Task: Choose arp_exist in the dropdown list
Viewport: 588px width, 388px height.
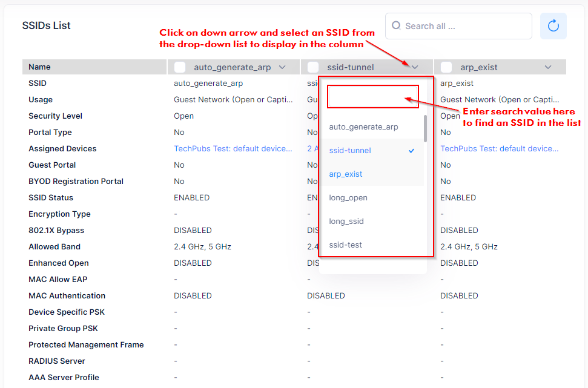Action: click(x=346, y=174)
